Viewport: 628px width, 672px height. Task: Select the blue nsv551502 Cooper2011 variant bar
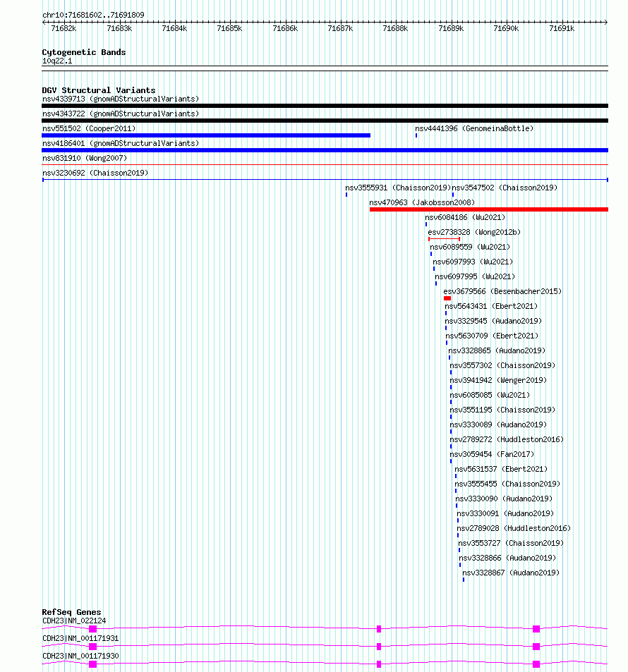click(206, 135)
